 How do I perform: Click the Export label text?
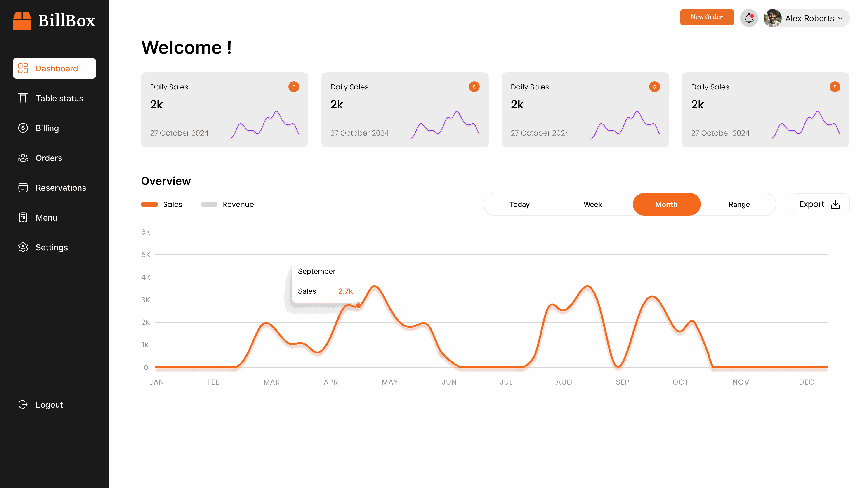pos(812,204)
